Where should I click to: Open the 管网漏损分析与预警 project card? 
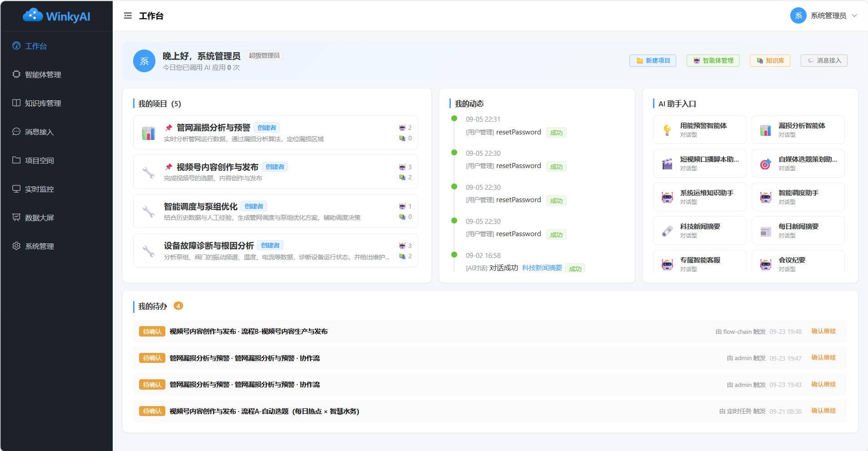[x=275, y=133]
